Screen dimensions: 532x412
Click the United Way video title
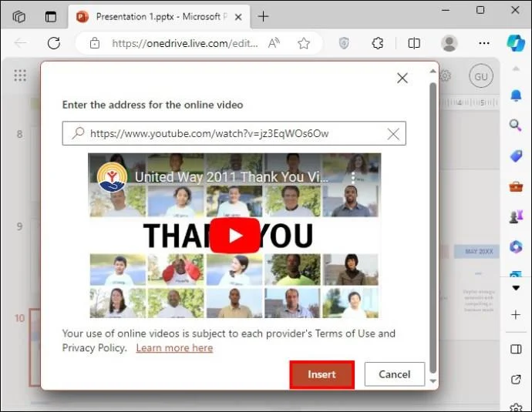coord(231,177)
